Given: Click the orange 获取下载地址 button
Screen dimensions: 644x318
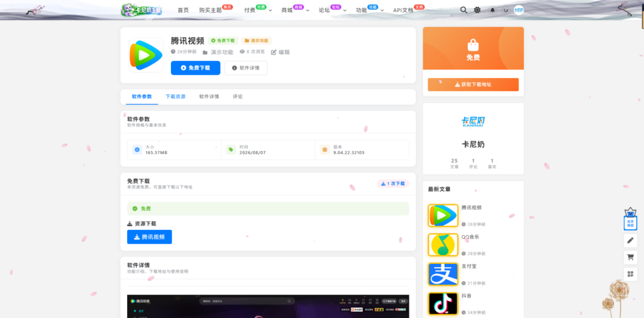Looking at the screenshot, I should click(x=473, y=84).
